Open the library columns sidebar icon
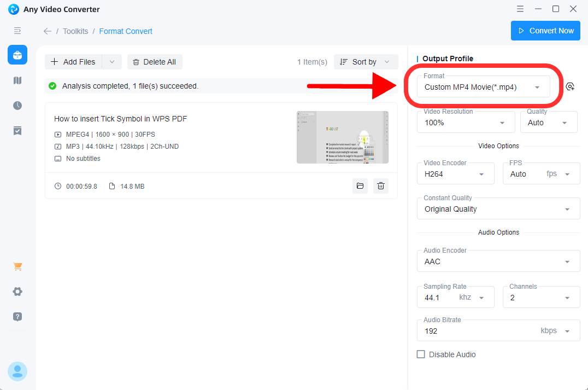Image resolution: width=588 pixels, height=390 pixels. pyautogui.click(x=17, y=80)
